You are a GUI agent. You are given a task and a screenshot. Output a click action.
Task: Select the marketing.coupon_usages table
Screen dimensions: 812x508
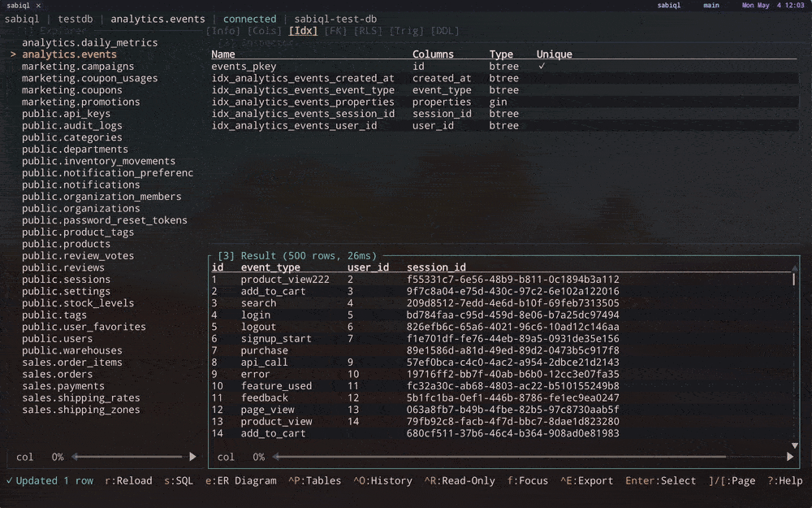pos(89,78)
